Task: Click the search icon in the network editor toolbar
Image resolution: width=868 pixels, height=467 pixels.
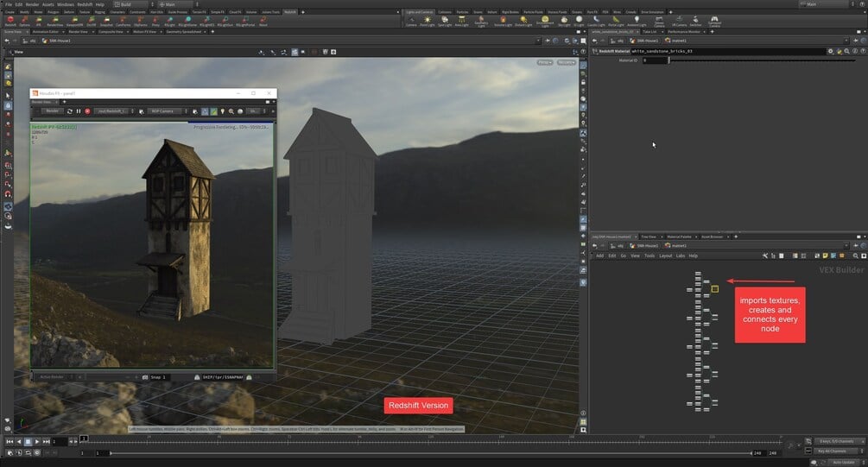Action: coord(855,256)
